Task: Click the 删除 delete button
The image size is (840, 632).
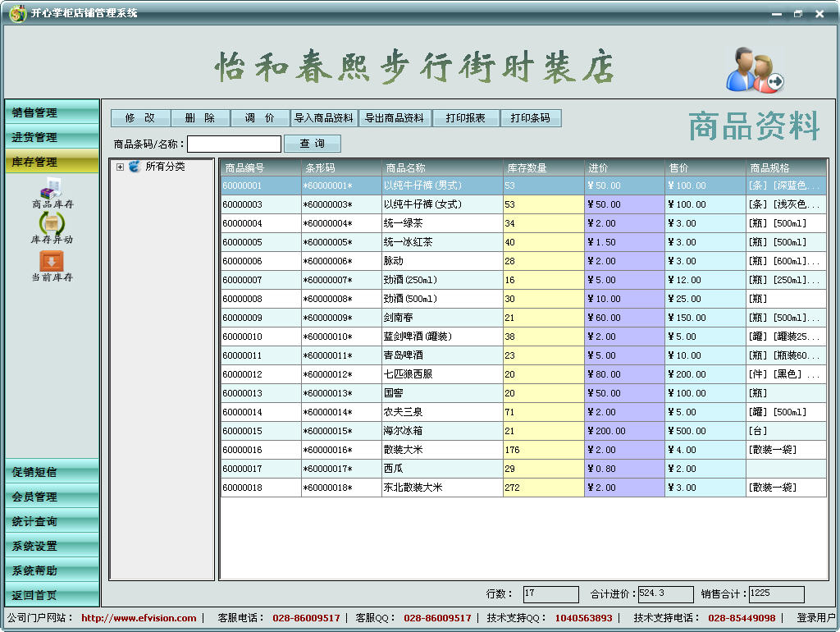Action: pos(200,118)
